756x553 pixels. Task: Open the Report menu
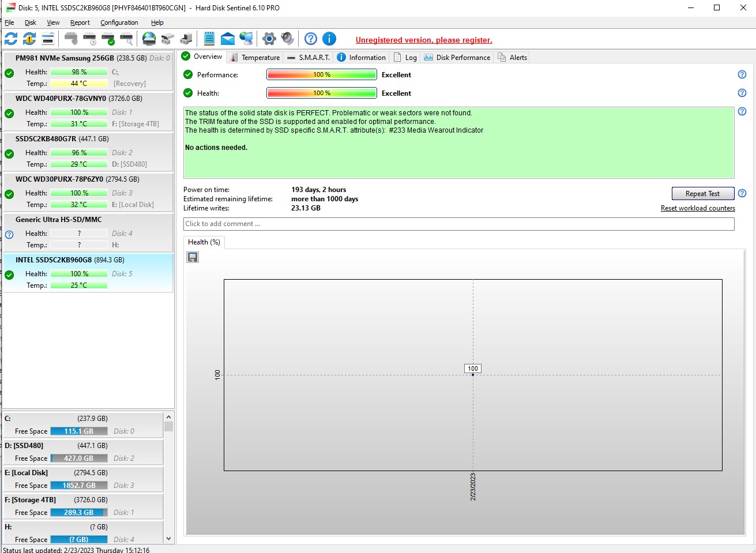(80, 22)
